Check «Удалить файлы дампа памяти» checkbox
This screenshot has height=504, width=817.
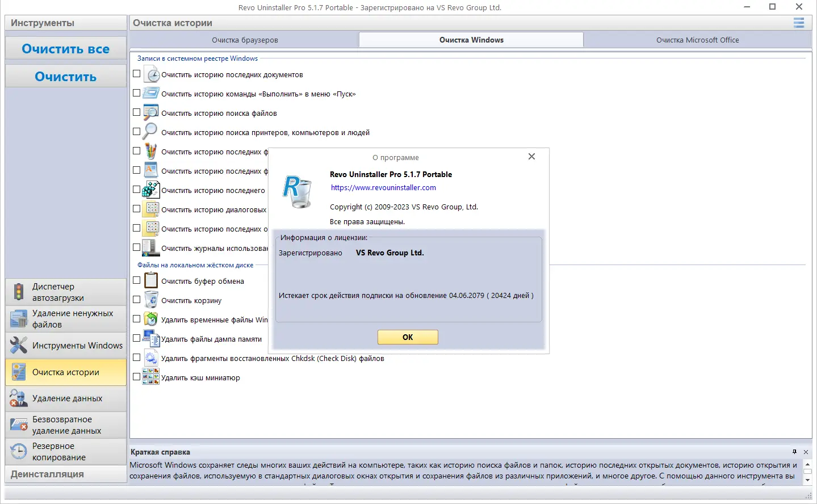pyautogui.click(x=136, y=338)
